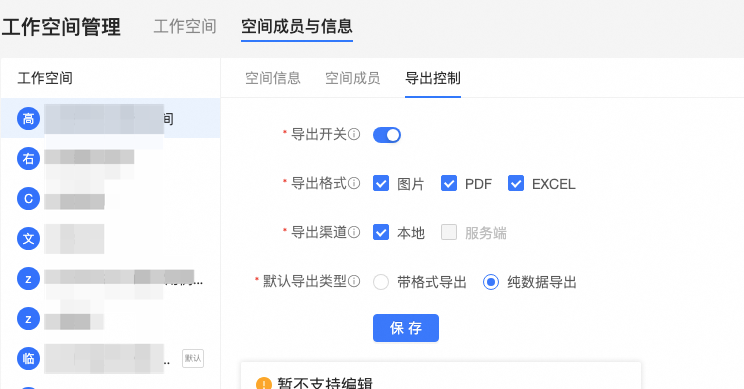Select the workspace with 高 avatar
Viewport: 744px width, 389px height.
(110, 119)
